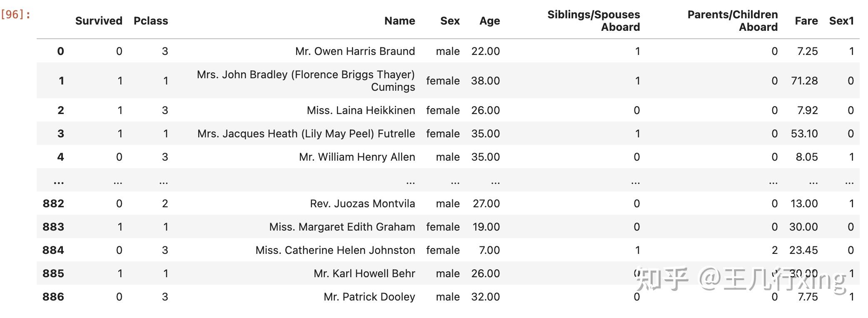Click the Siblings/Spouses Aboard column header
The image size is (868, 318).
pos(594,21)
